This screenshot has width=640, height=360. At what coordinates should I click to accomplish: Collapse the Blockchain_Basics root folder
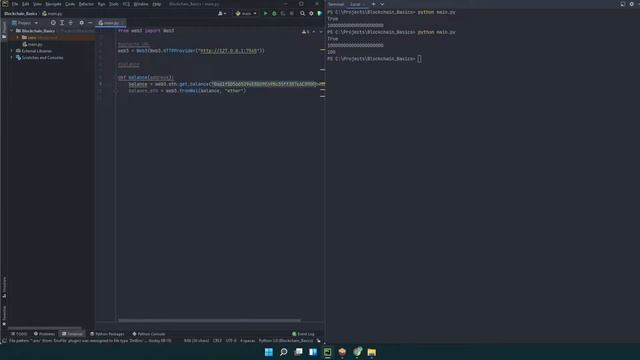click(12, 31)
